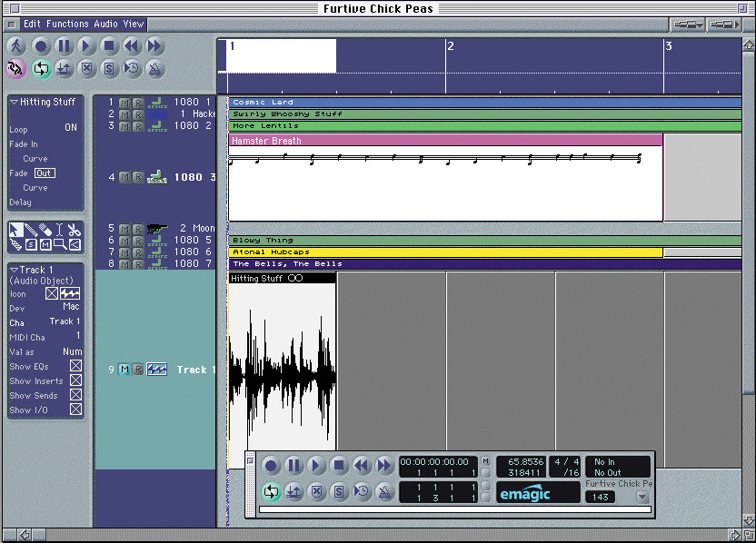This screenshot has width=756, height=543.
Task: Collapse the Hitting Stuff parameter box triangle
Action: tap(14, 103)
